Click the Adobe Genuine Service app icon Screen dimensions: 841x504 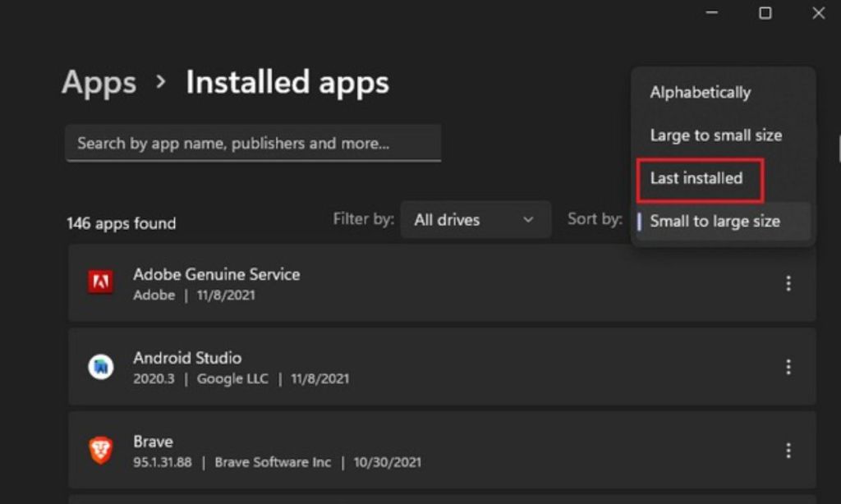point(101,282)
